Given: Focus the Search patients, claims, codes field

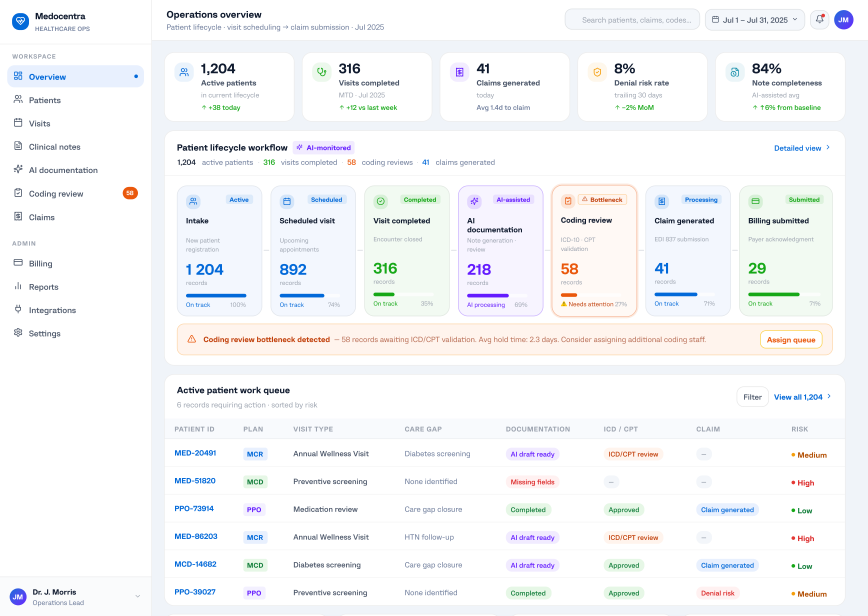Looking at the screenshot, I should (633, 20).
